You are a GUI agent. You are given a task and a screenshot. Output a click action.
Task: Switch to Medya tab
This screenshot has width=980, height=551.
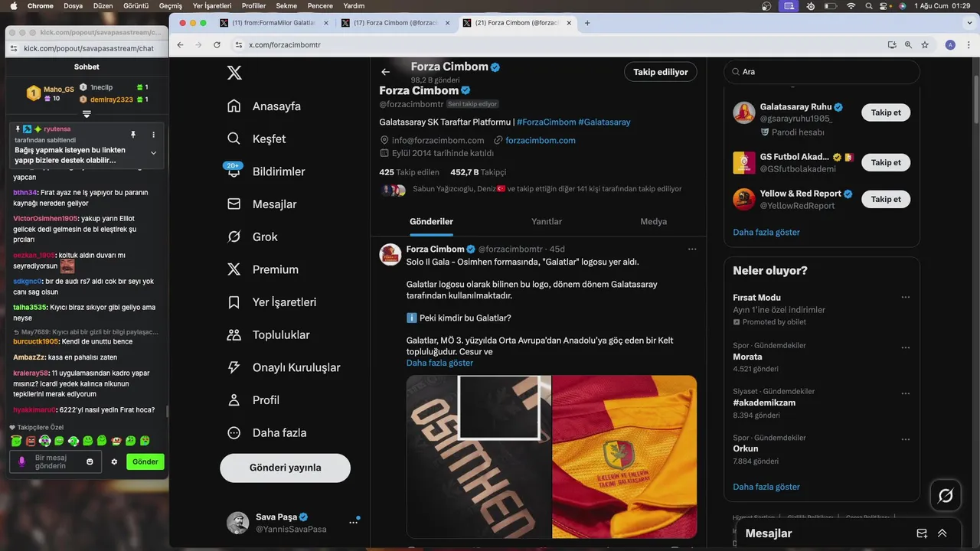[653, 221]
